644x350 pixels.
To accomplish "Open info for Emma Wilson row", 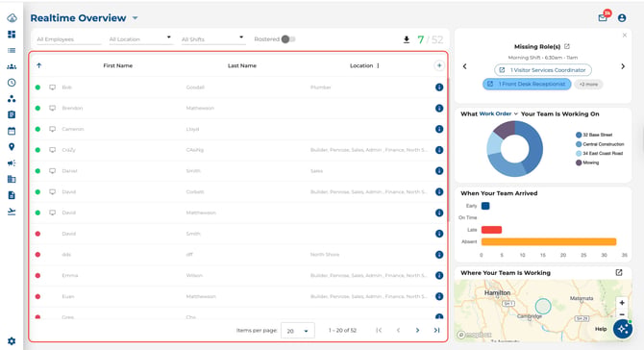I will [439, 275].
